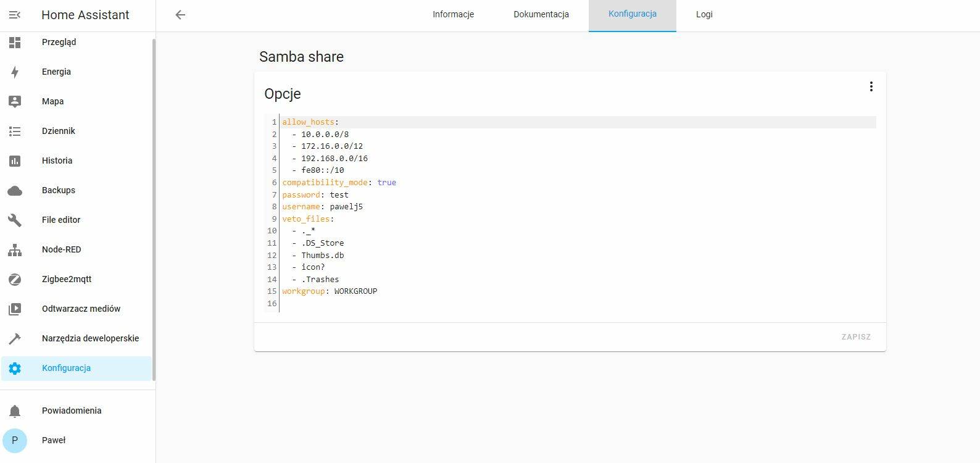Click the Thumbs.db veto entry
This screenshot has width=980, height=463.
[323, 255]
